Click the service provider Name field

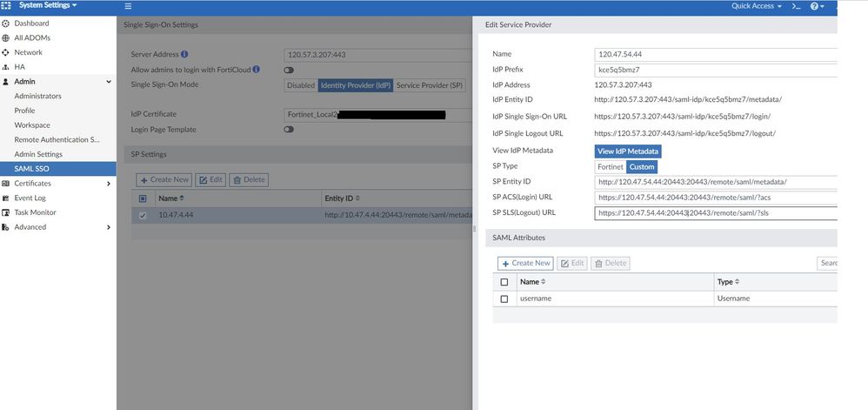[x=716, y=54]
